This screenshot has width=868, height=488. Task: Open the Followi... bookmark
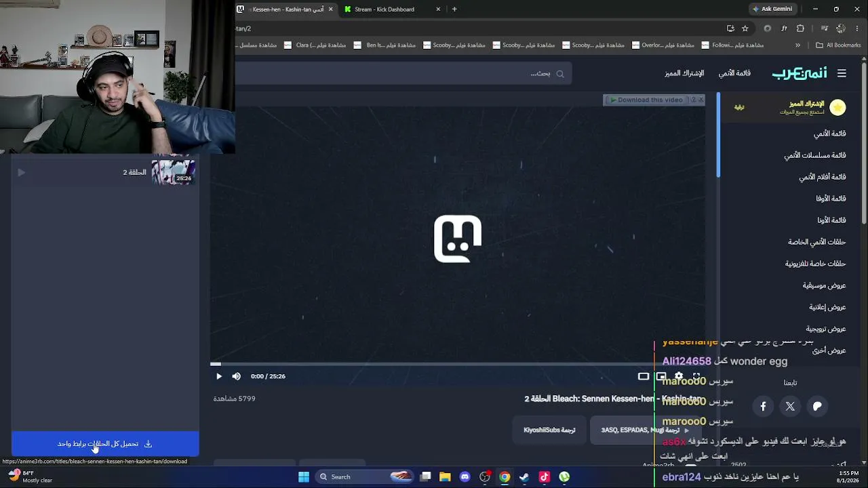click(733, 45)
